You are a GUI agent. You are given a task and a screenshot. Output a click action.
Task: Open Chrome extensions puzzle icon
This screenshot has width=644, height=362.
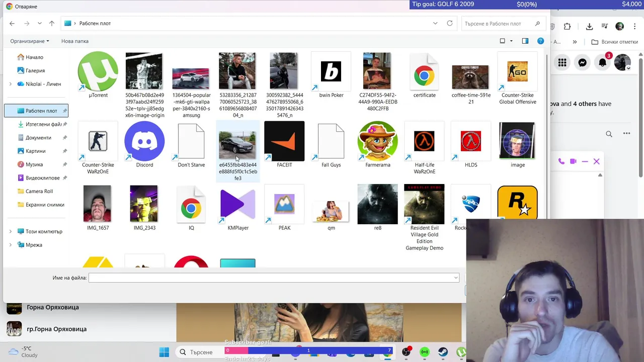(568, 27)
